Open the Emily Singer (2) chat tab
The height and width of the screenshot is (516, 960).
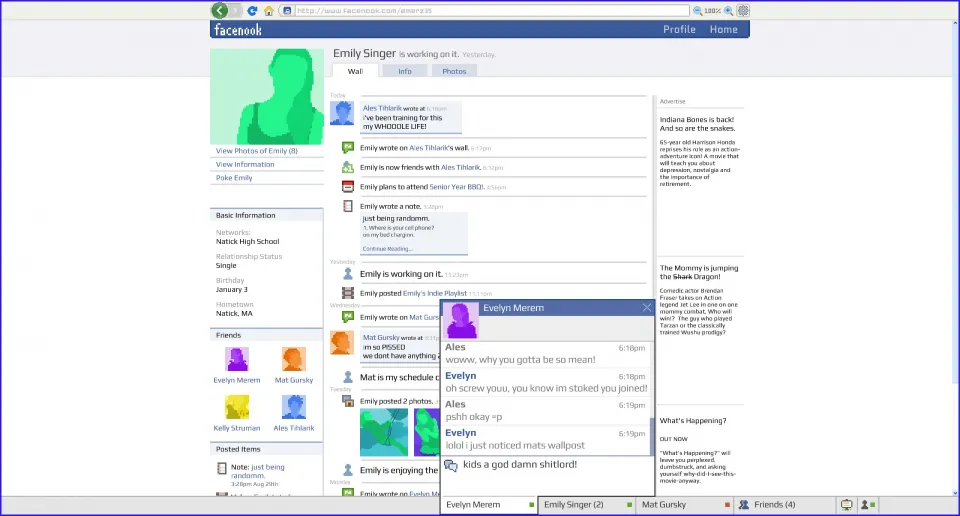click(x=587, y=505)
